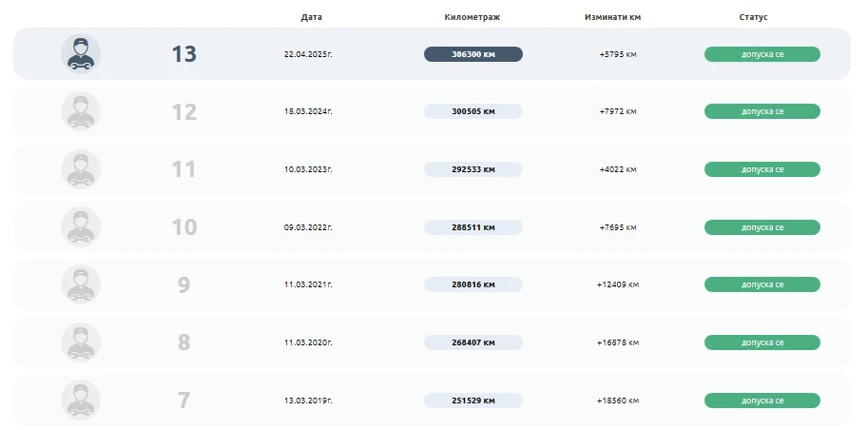Click the mechanic avatar icon for inspection 13

[x=81, y=54]
